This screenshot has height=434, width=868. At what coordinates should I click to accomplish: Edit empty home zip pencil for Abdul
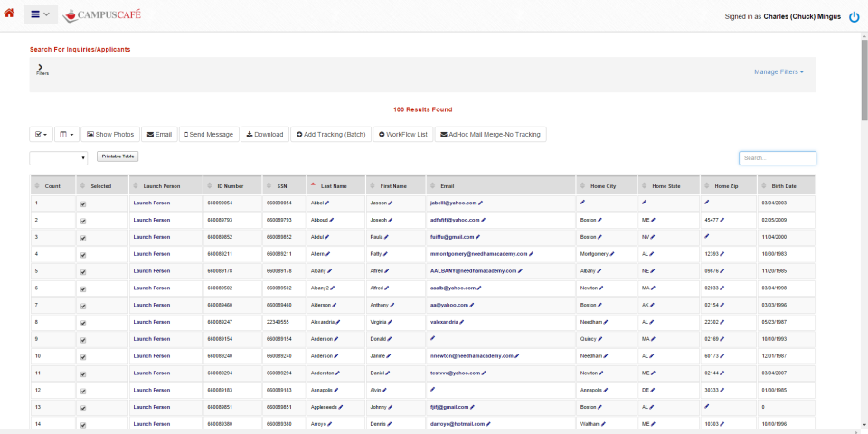coord(707,235)
